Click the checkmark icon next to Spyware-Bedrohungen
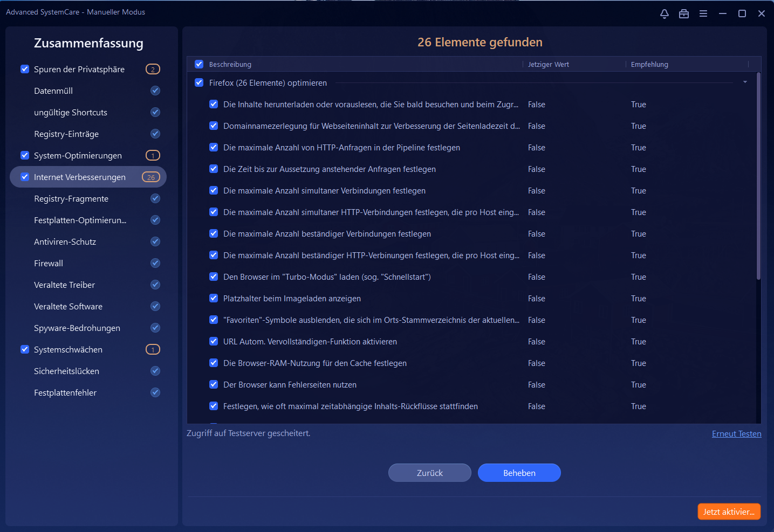Viewport: 774px width, 532px height. click(x=155, y=328)
